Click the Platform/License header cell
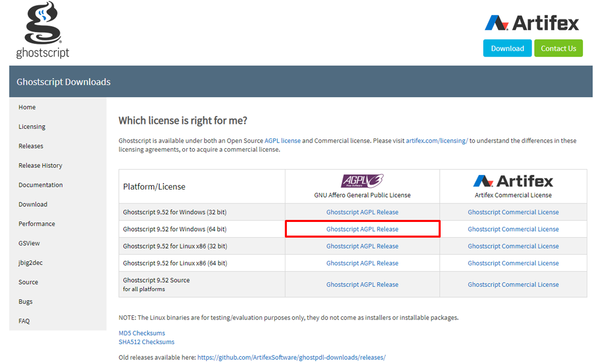 point(202,187)
